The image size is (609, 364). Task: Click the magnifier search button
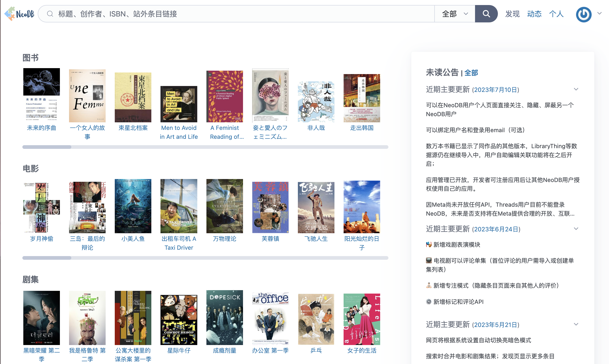click(486, 14)
